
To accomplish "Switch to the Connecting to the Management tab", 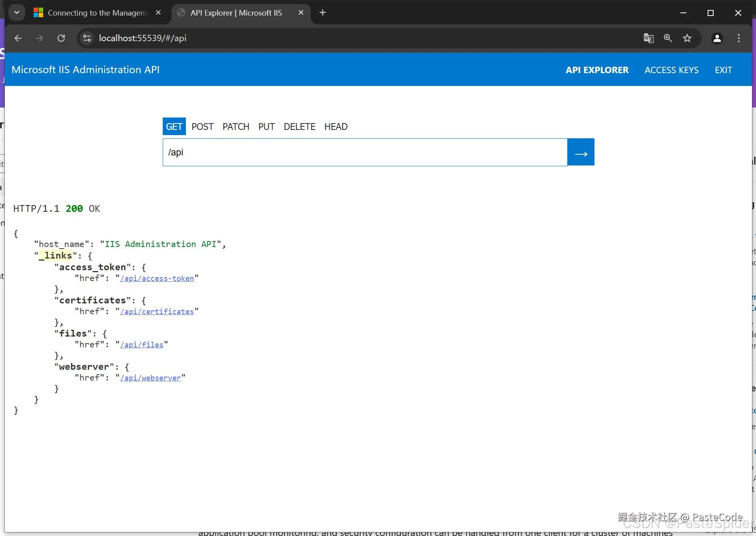I will tap(98, 13).
